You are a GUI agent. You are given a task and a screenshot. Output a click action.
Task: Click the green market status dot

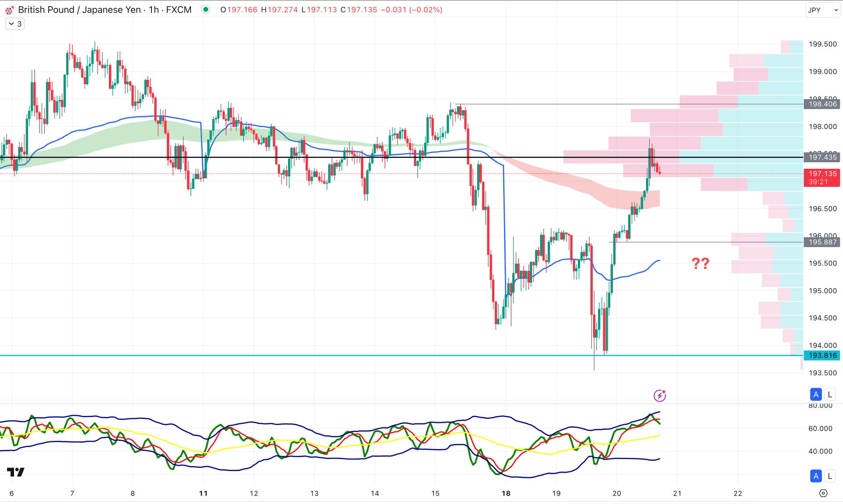pyautogui.click(x=205, y=9)
